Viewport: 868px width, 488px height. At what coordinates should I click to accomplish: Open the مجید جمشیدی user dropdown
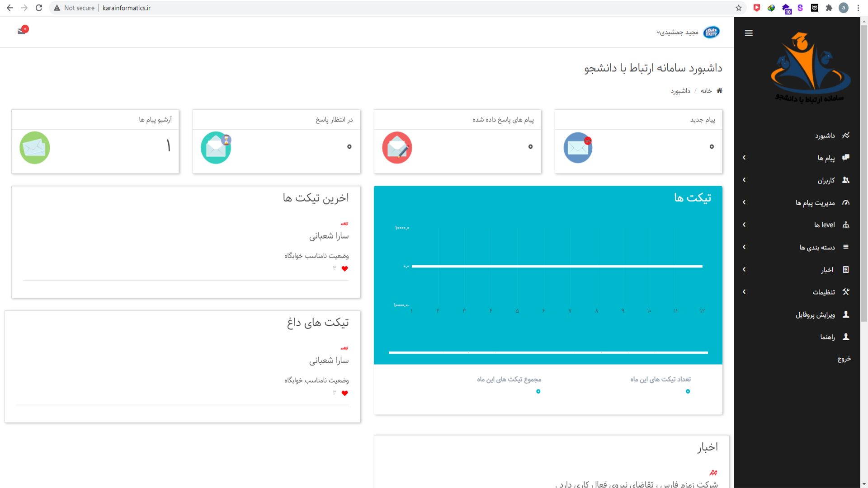(x=678, y=32)
